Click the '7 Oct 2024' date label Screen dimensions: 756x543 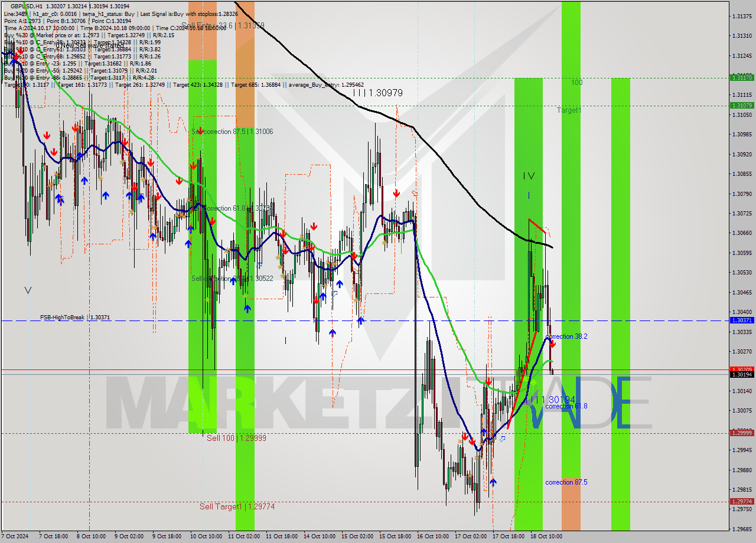click(x=15, y=537)
